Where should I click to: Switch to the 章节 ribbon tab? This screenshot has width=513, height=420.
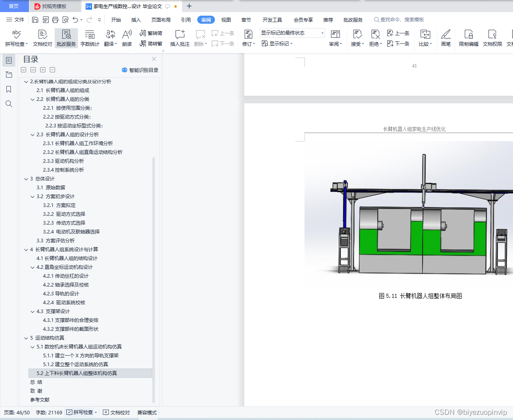point(246,20)
